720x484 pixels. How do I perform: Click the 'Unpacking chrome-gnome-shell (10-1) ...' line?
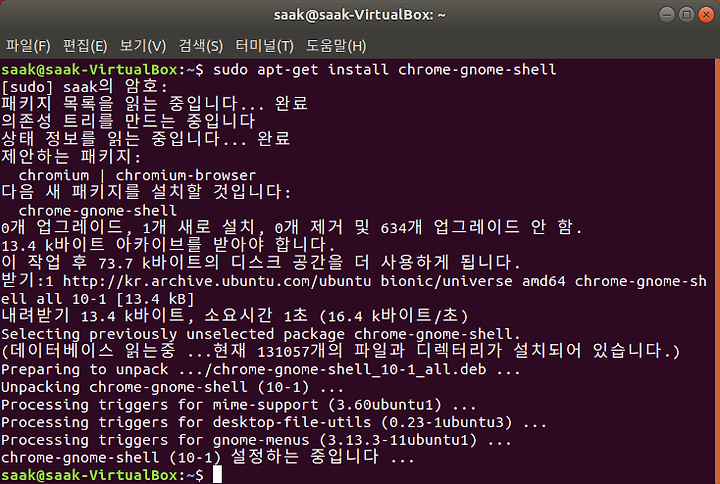coord(172,387)
